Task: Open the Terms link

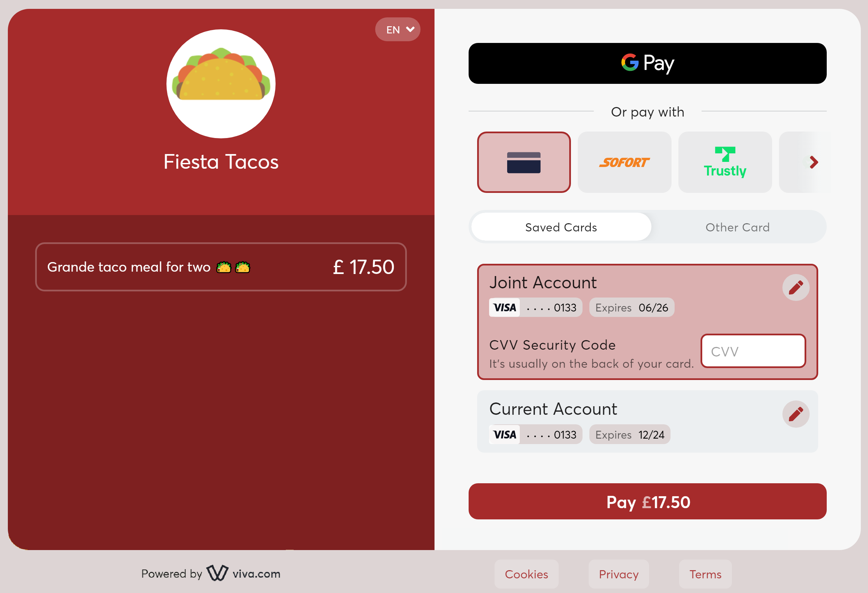Action: tap(705, 573)
